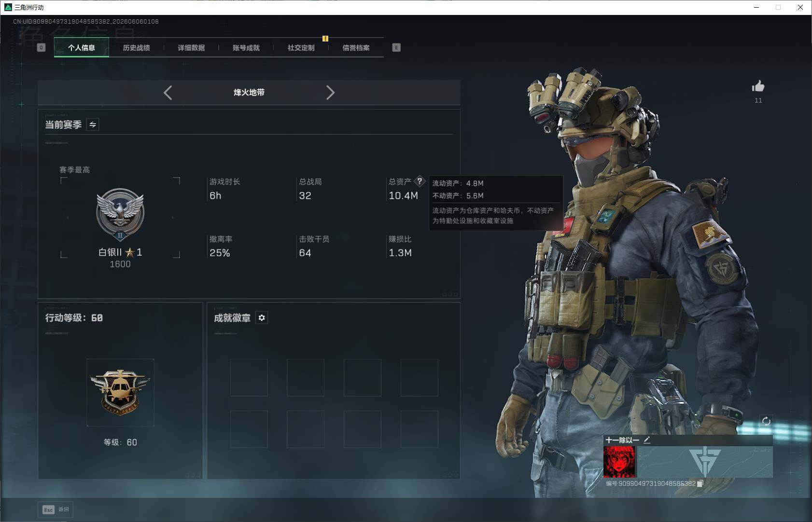Minimize the 三角洲行动 window
Viewport: 812px width, 522px height.
pos(756,7)
